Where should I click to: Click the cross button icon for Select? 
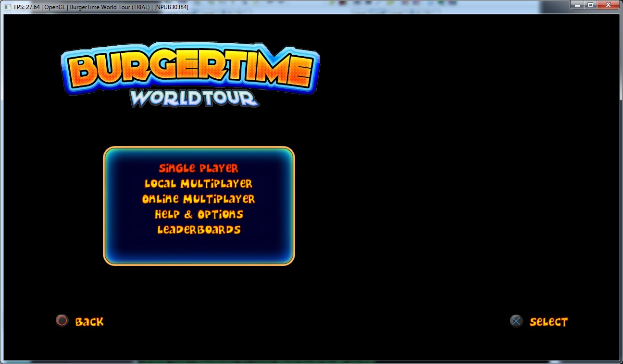click(516, 321)
